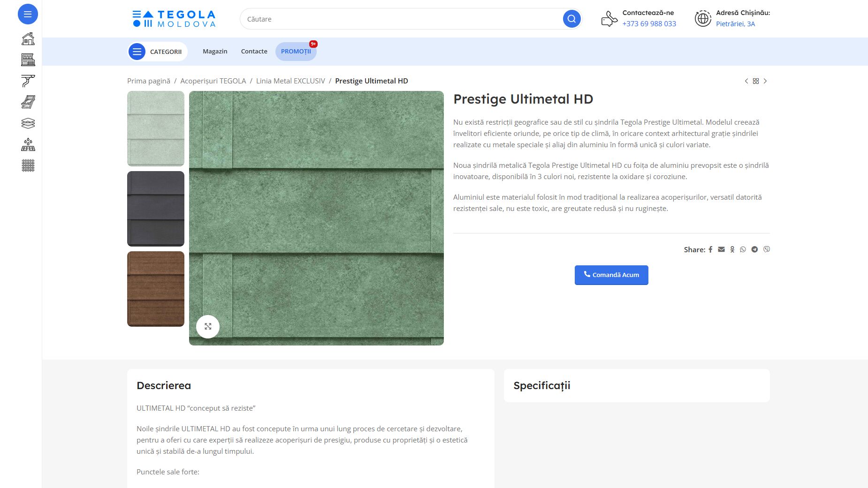The width and height of the screenshot is (868, 488).
Task: Open the Pietrăriei, 3A address link
Action: click(x=735, y=24)
